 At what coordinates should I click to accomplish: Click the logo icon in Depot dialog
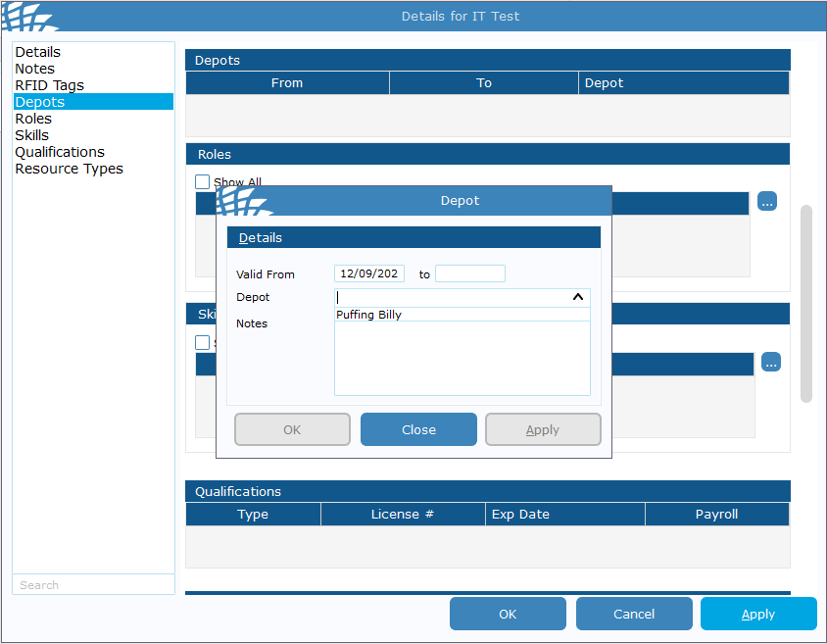click(242, 201)
